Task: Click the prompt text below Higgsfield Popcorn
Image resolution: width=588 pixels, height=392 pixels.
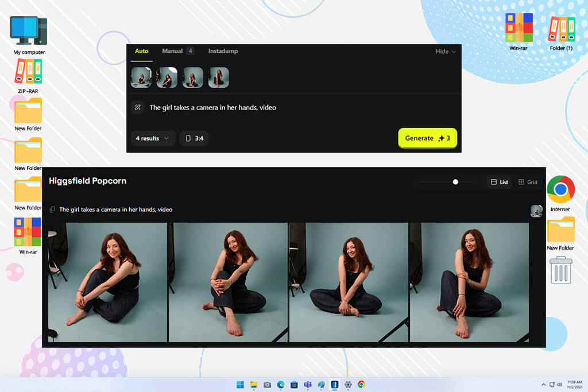Action: pos(116,209)
